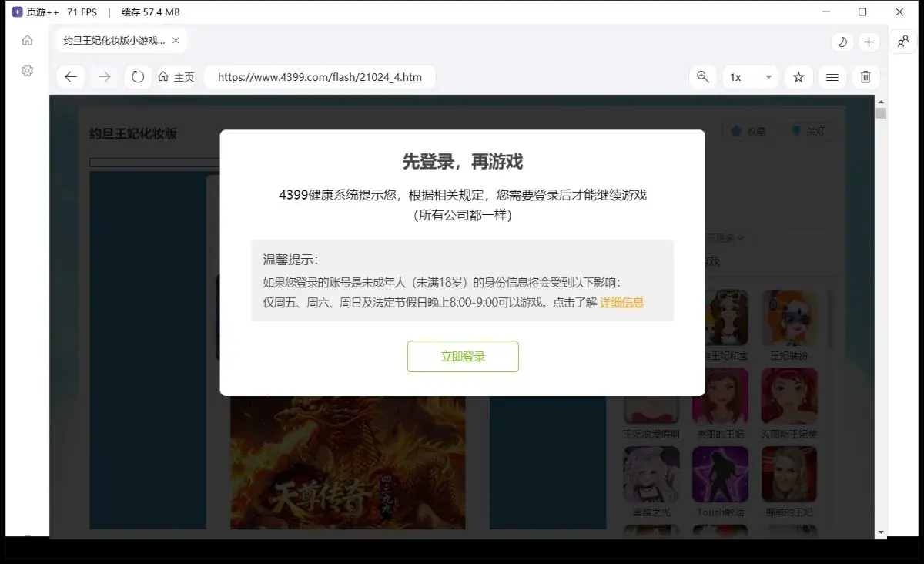Click the 温馨提示 label in the dialog

coord(290,260)
